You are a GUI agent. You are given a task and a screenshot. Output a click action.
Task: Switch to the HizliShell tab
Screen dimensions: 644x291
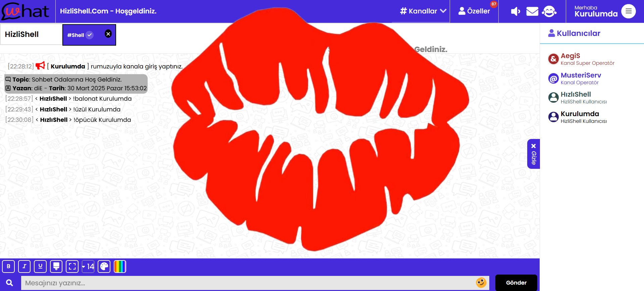click(x=31, y=34)
